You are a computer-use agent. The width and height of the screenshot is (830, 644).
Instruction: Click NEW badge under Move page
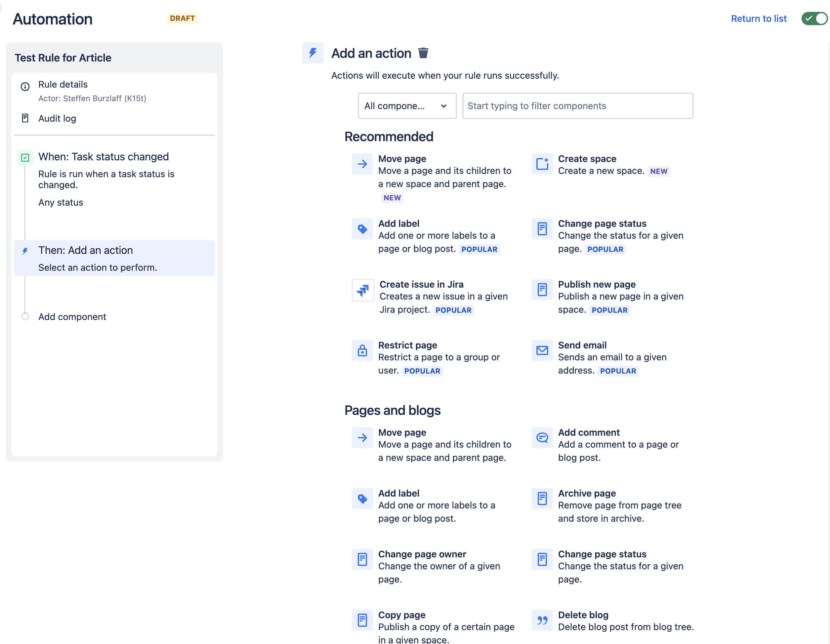tap(392, 198)
